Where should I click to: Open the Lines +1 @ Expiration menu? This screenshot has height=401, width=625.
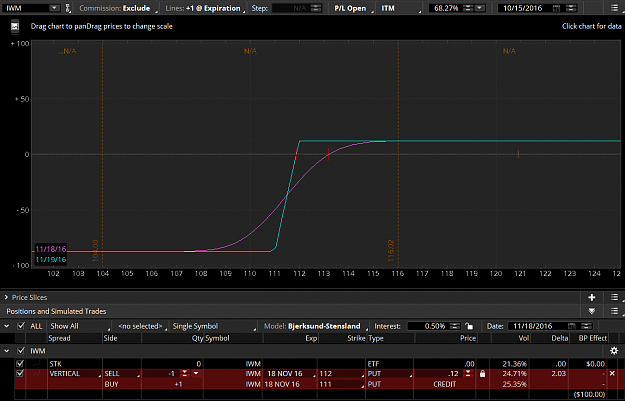point(205,8)
